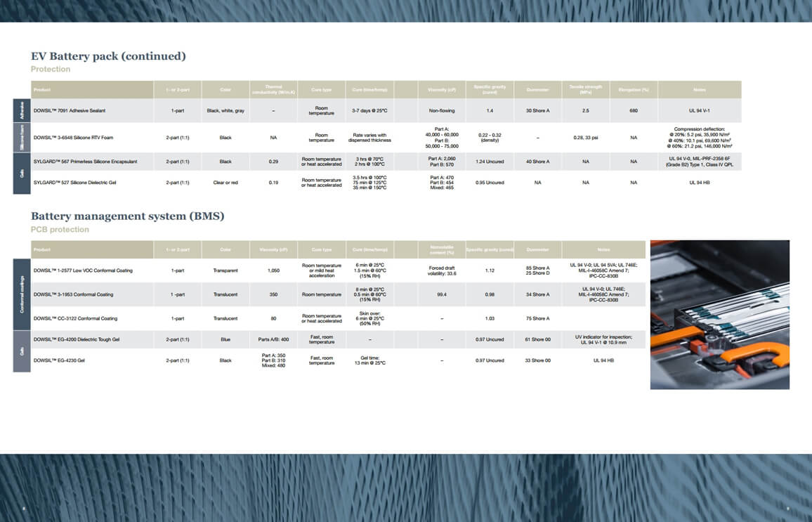Click the "Protection" subheading under EV Battery pack
The width and height of the screenshot is (812, 522).
click(51, 69)
